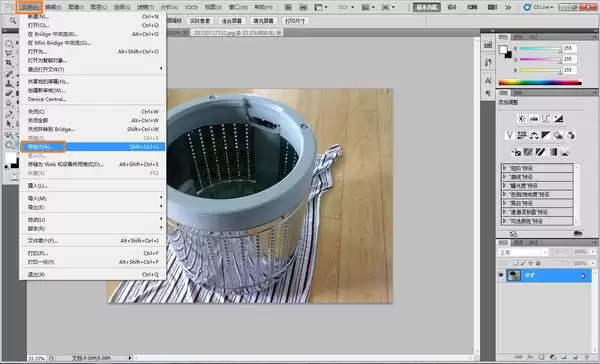Click the Fit Screen button in options bar

[x=232, y=21]
